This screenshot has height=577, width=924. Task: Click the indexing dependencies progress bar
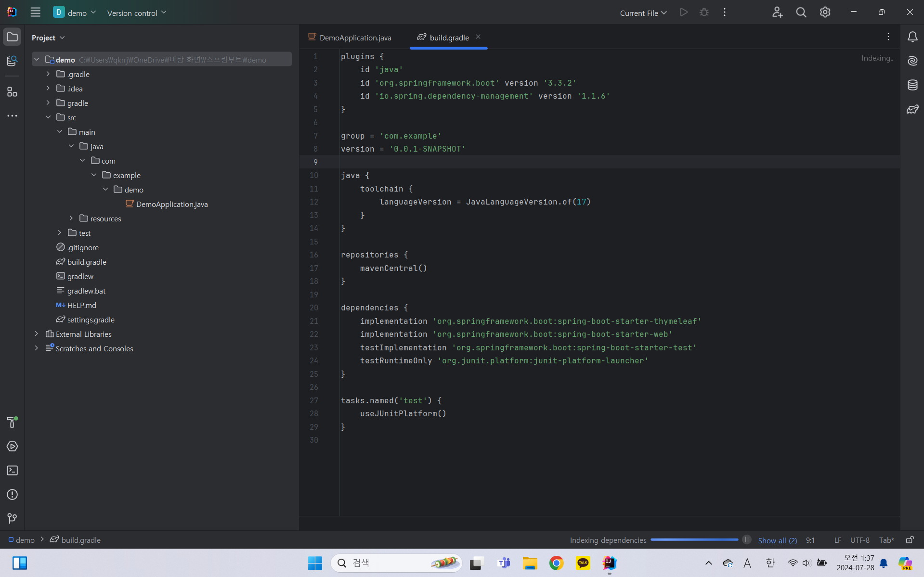coord(694,539)
